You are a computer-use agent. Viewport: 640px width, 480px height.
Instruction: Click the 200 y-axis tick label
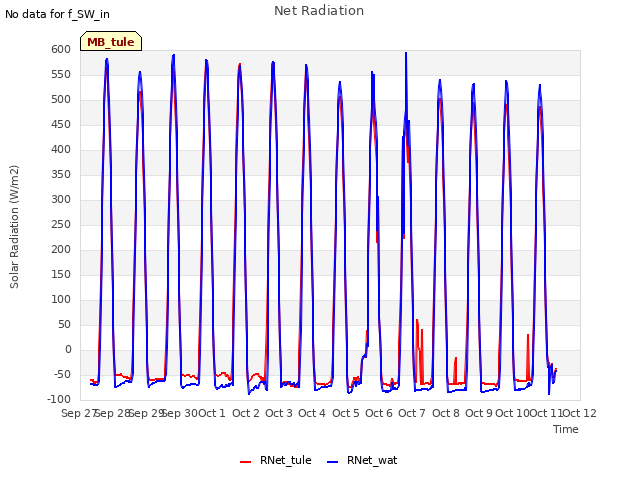click(x=61, y=249)
